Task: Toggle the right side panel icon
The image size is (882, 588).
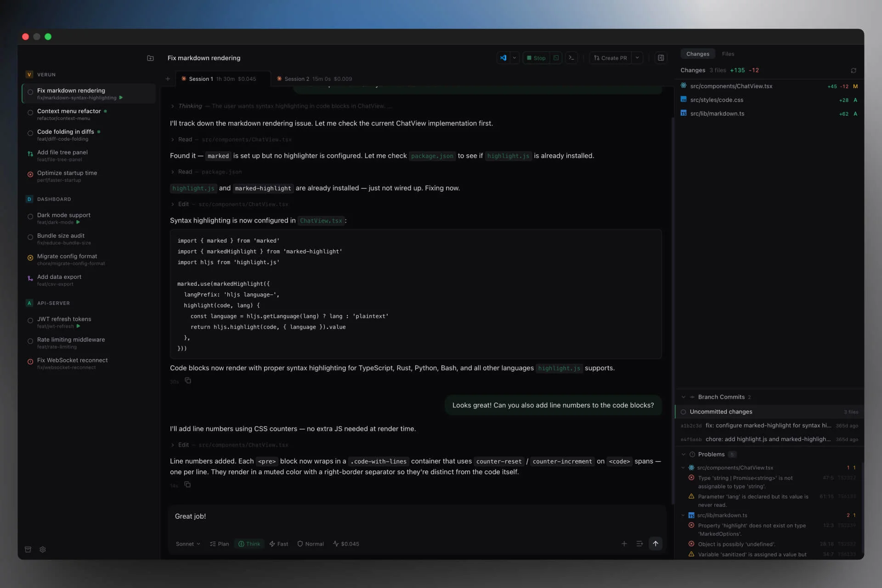Action: click(x=661, y=57)
